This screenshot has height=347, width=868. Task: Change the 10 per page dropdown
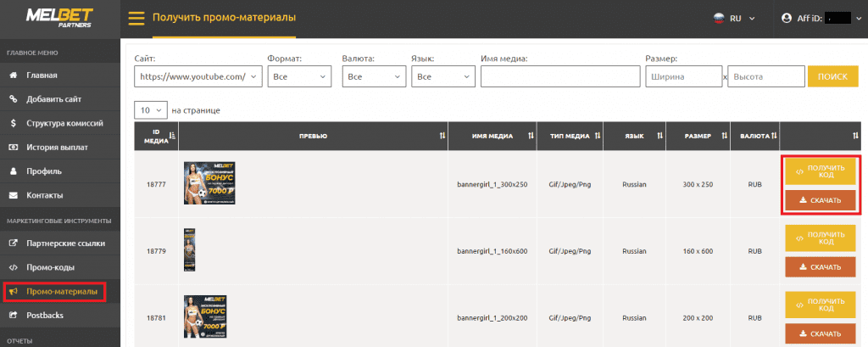point(151,110)
